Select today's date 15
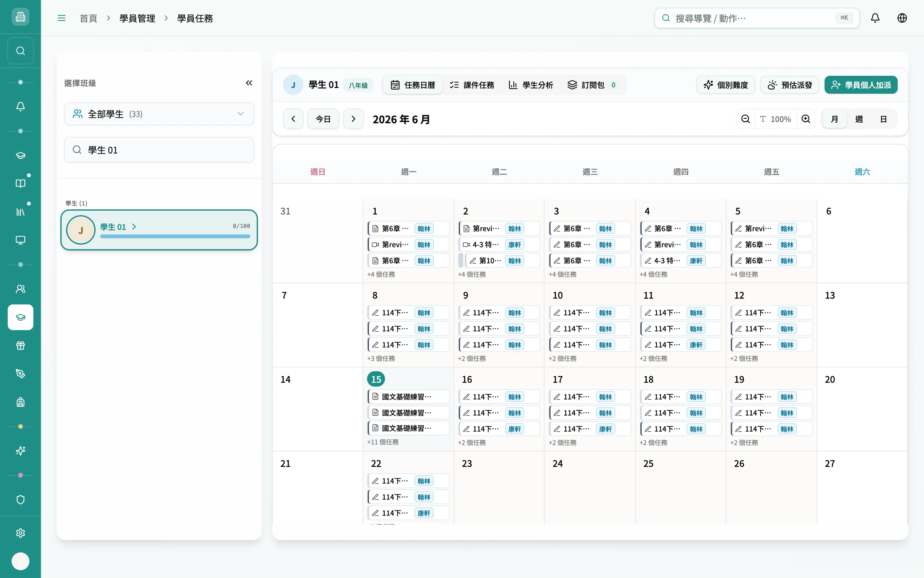This screenshot has width=924, height=578. click(376, 379)
